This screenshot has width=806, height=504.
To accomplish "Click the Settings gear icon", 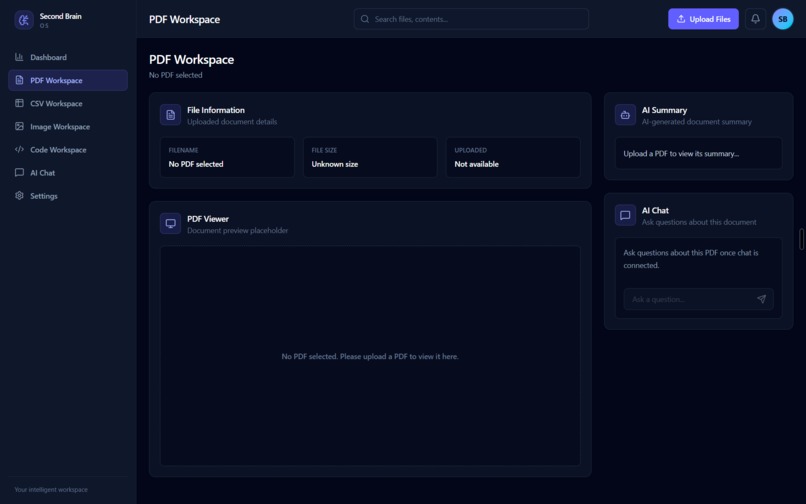I will 19,196.
